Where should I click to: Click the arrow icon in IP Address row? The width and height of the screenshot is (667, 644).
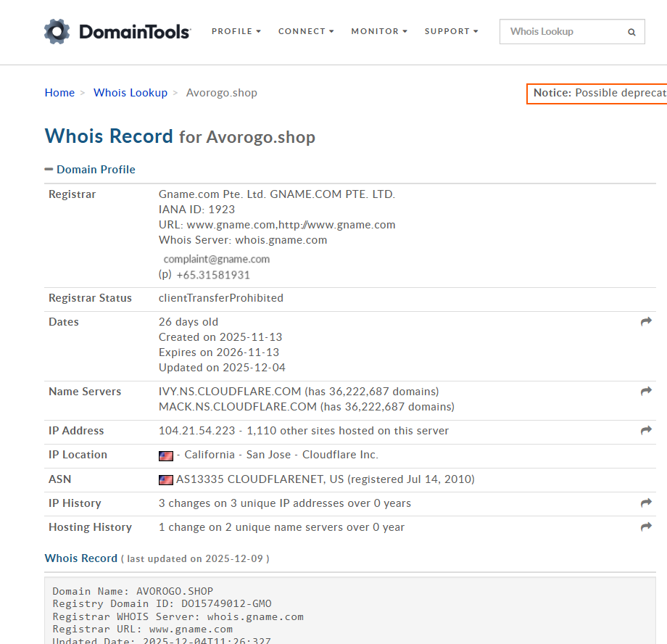(x=646, y=430)
